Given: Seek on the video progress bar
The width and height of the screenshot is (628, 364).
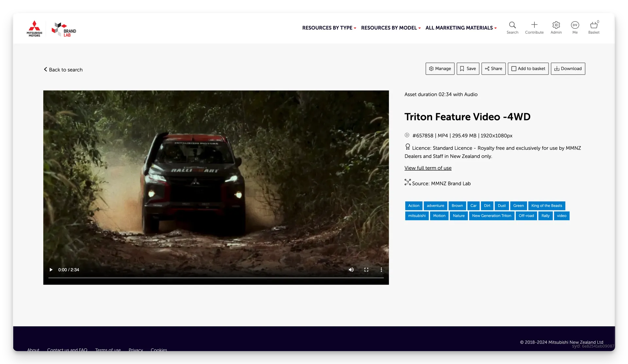Looking at the screenshot, I should pyautogui.click(x=216, y=278).
